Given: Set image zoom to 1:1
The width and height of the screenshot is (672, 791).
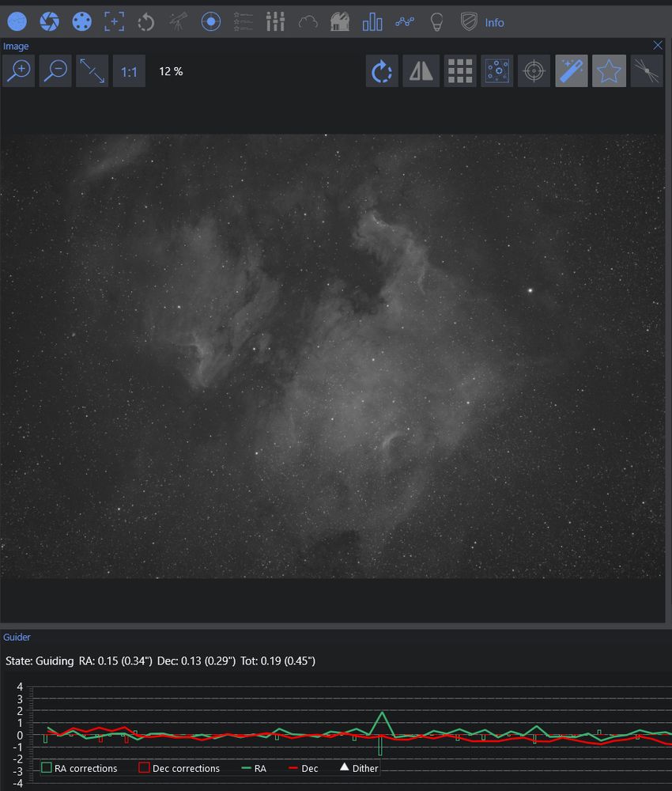Looking at the screenshot, I should coord(129,70).
